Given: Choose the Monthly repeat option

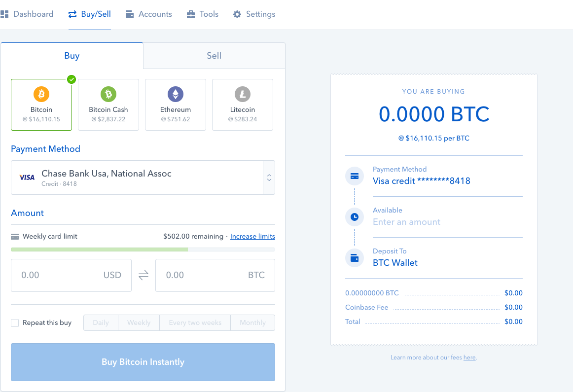Looking at the screenshot, I should tap(253, 322).
